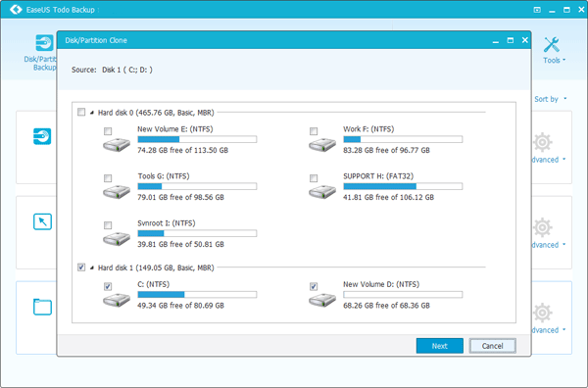The height and width of the screenshot is (388, 588).
Task: Click C: (NTFS) usage bar
Action: pyautogui.click(x=197, y=295)
